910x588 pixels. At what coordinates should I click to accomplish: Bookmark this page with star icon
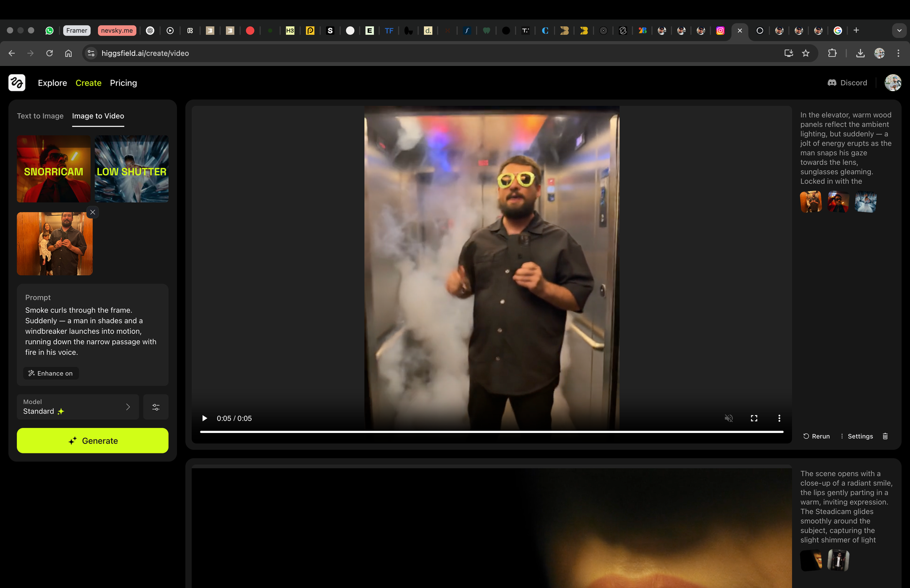(806, 53)
